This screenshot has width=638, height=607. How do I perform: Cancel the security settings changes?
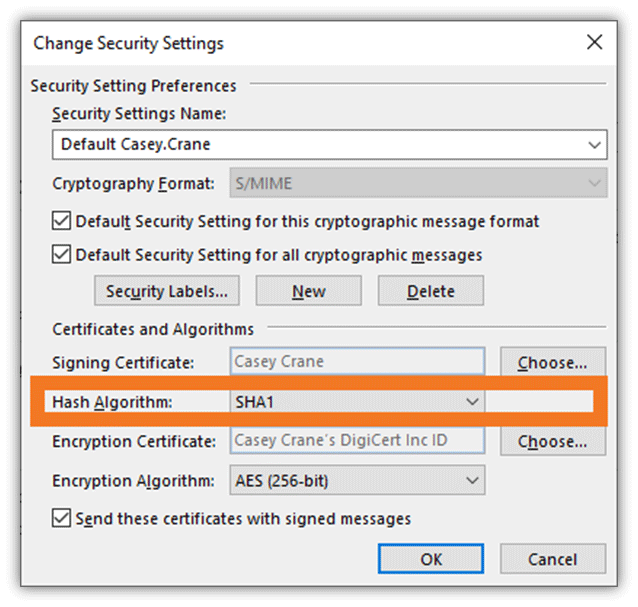click(552, 559)
